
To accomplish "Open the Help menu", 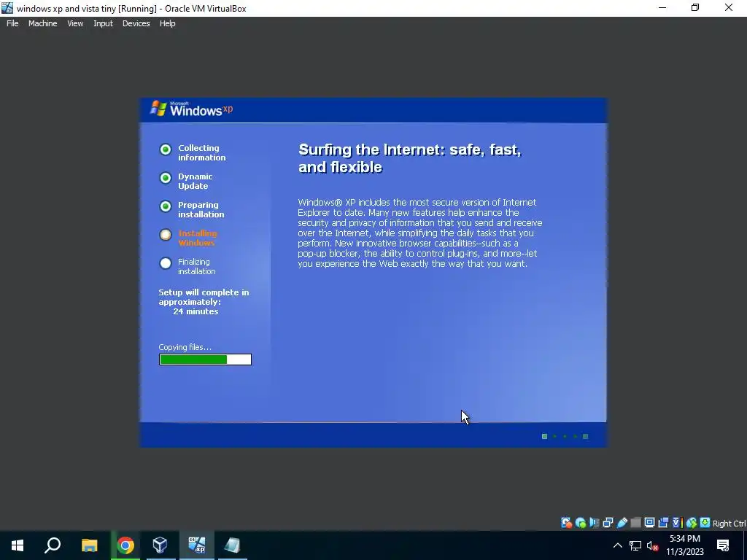I will [167, 23].
